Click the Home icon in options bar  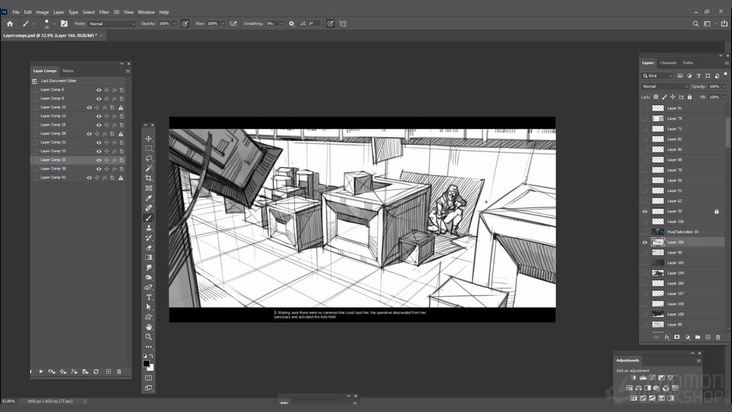coord(9,23)
